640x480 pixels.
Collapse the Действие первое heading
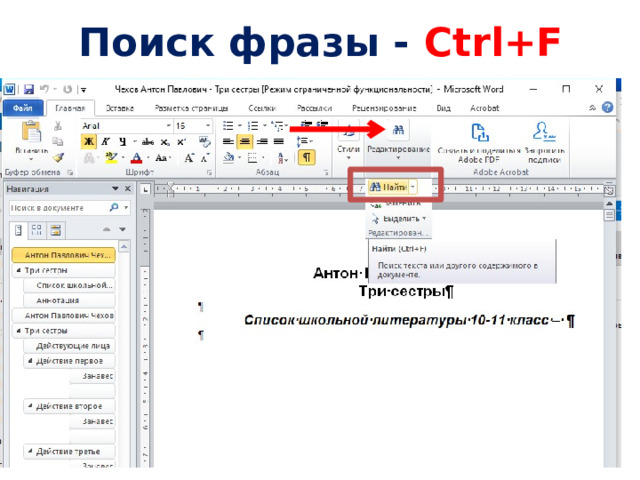click(x=30, y=361)
